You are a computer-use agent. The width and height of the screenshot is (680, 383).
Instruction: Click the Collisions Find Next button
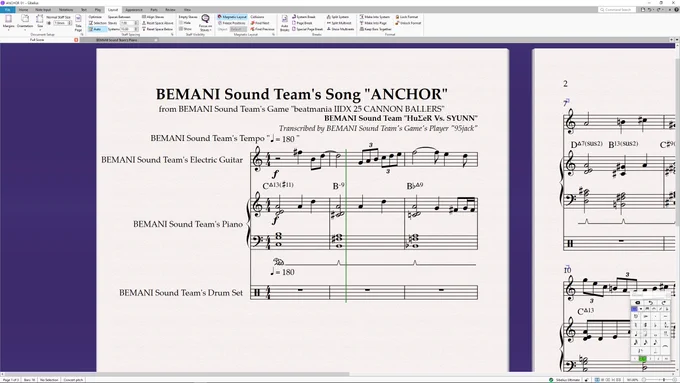point(260,23)
